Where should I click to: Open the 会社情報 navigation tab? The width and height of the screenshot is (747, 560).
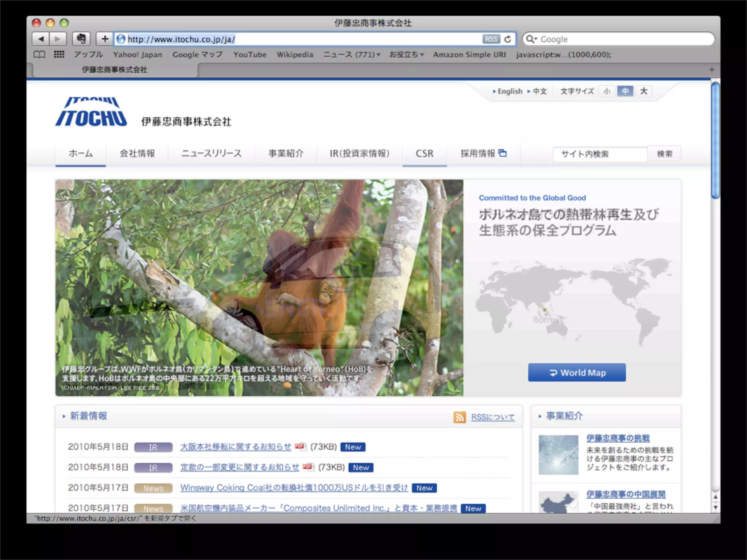point(137,153)
